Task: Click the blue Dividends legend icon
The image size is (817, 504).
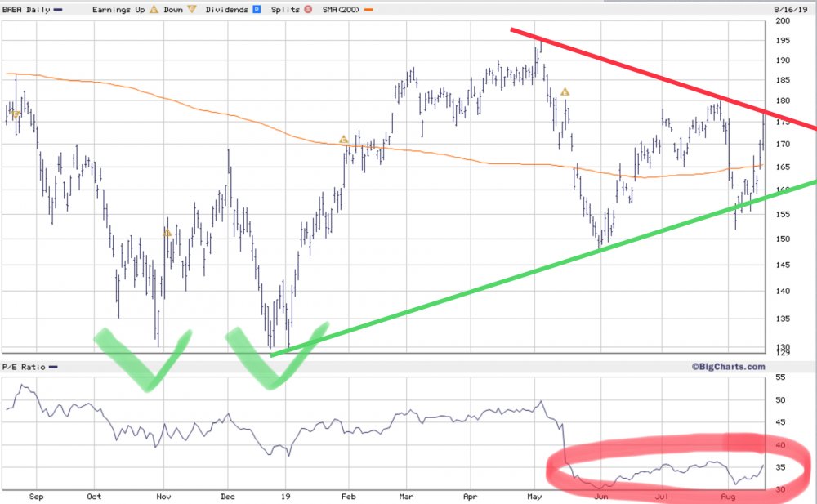Action: [257, 9]
